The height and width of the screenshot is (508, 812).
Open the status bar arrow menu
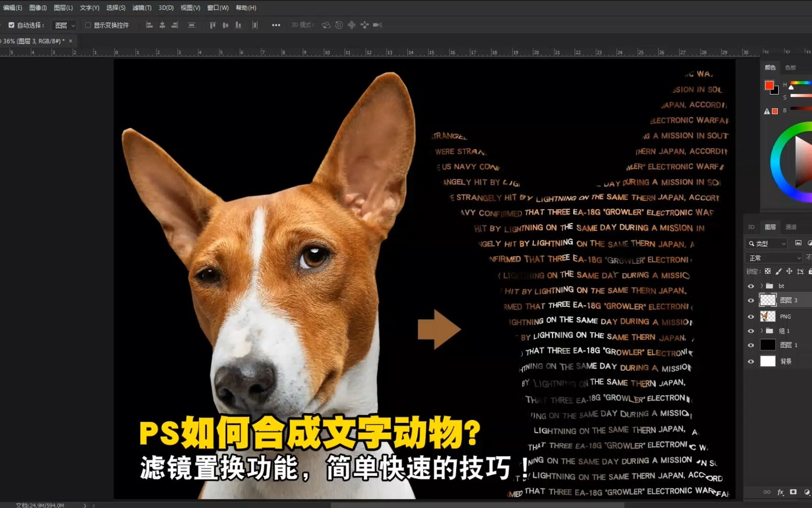pos(85,505)
